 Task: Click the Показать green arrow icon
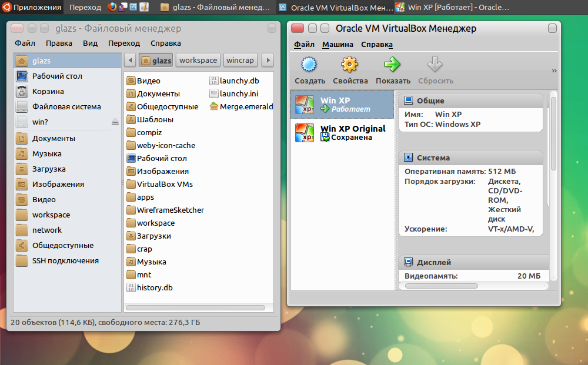coord(392,65)
